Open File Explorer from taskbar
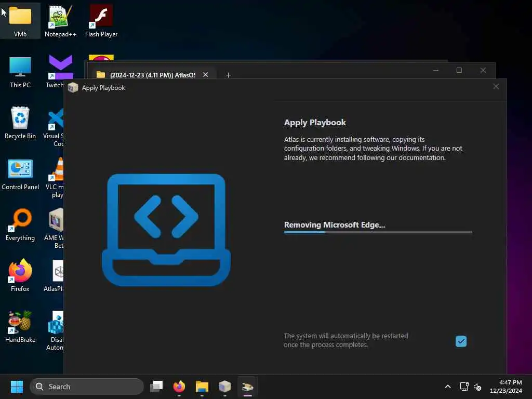Viewport: 532px width, 399px height. 202,387
